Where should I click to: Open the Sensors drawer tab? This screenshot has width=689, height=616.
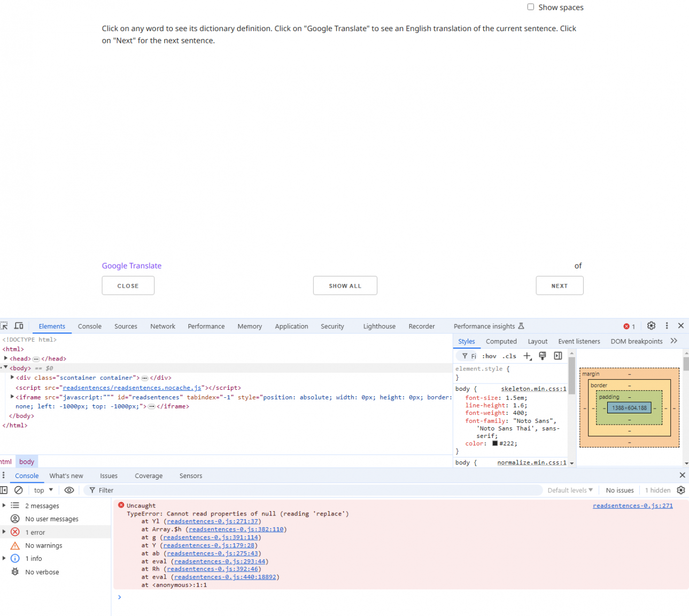tap(191, 476)
